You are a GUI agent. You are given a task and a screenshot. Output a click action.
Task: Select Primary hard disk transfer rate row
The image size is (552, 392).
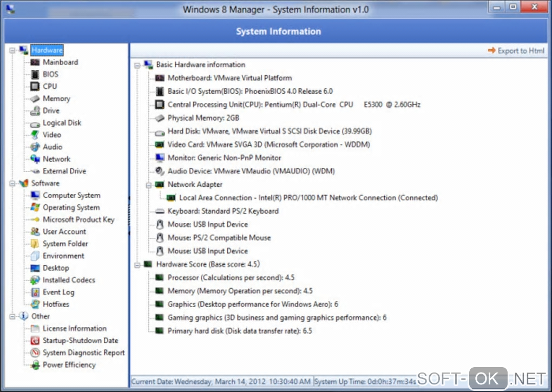point(240,331)
